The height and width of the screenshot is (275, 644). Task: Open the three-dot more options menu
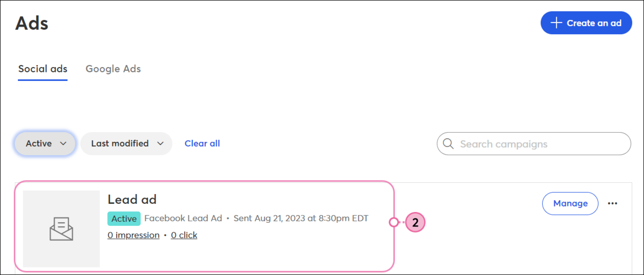[613, 203]
